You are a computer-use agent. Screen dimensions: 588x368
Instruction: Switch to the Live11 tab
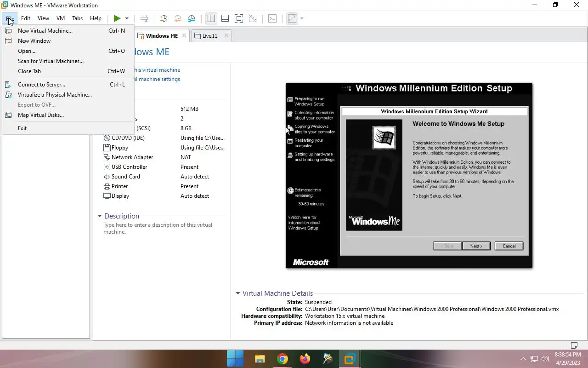(x=210, y=36)
